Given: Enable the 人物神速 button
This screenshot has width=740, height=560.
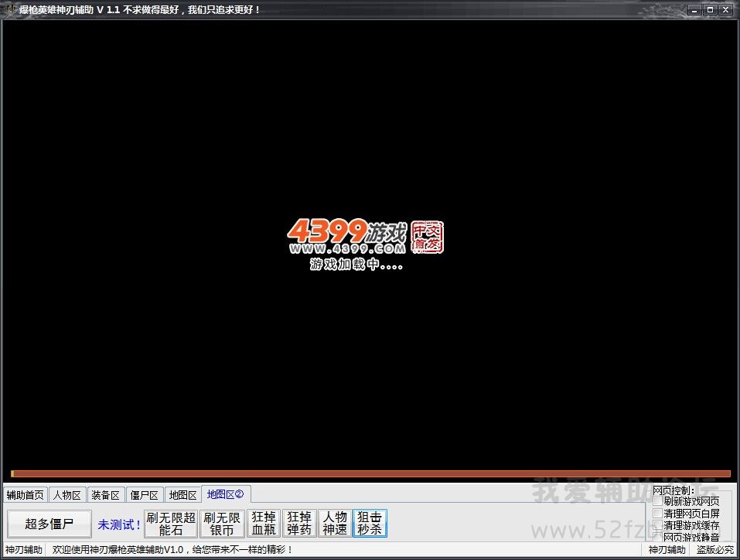Looking at the screenshot, I should coord(335,524).
